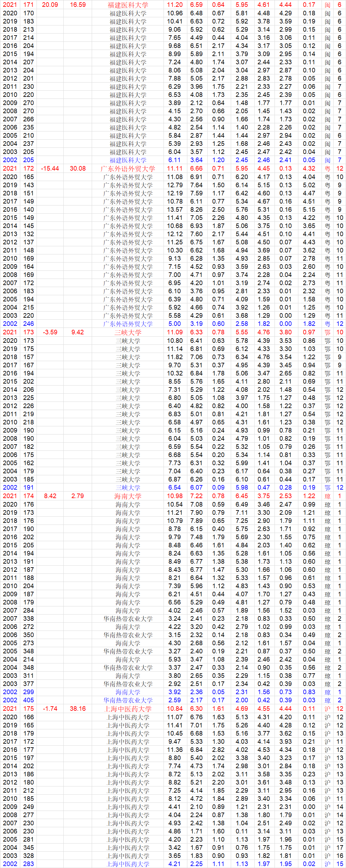This screenshot has width=346, height=868.
Task: Click the red 海南大学 name in the 2021 row
Action: 128,496
